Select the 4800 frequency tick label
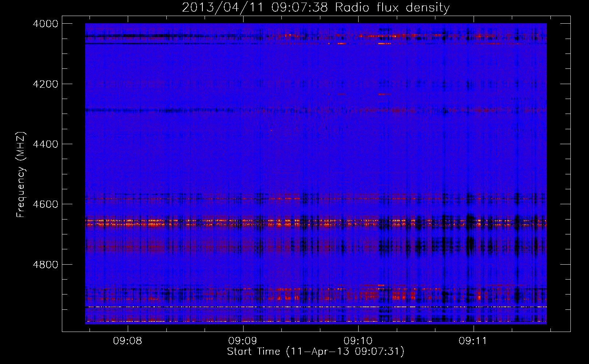The image size is (589, 364). coord(46,264)
